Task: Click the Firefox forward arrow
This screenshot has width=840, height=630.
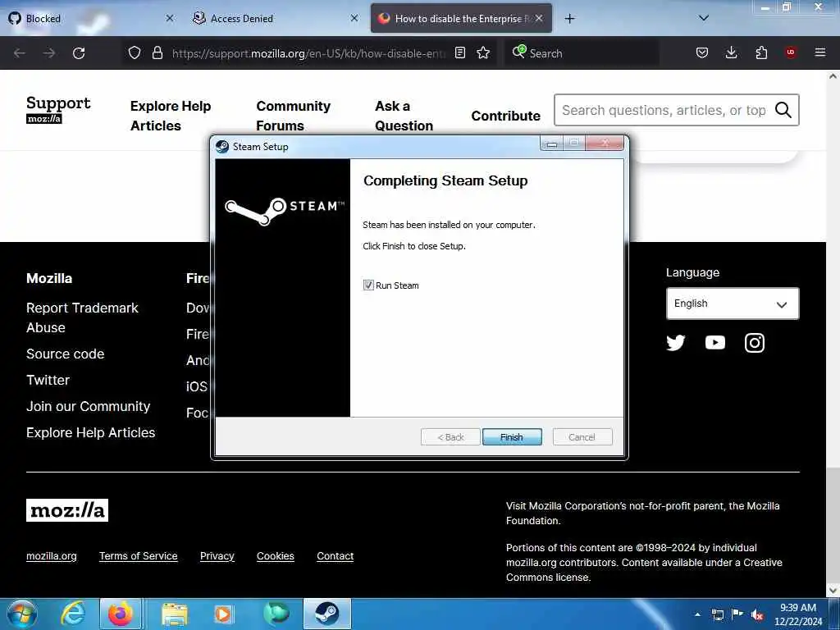Action: tap(48, 53)
